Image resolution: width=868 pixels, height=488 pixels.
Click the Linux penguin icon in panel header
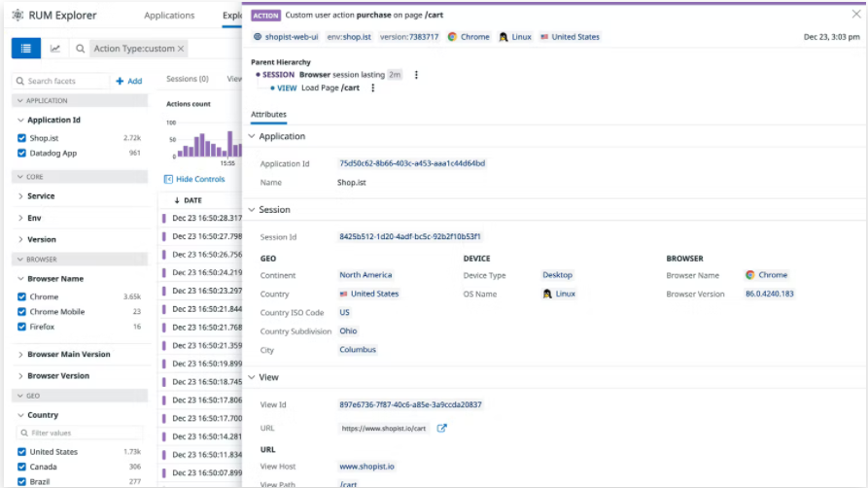point(503,37)
